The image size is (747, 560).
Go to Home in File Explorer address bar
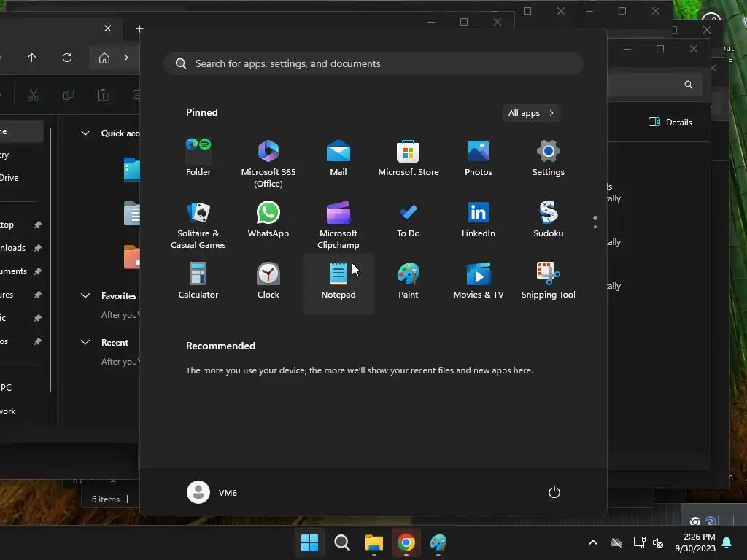104,58
